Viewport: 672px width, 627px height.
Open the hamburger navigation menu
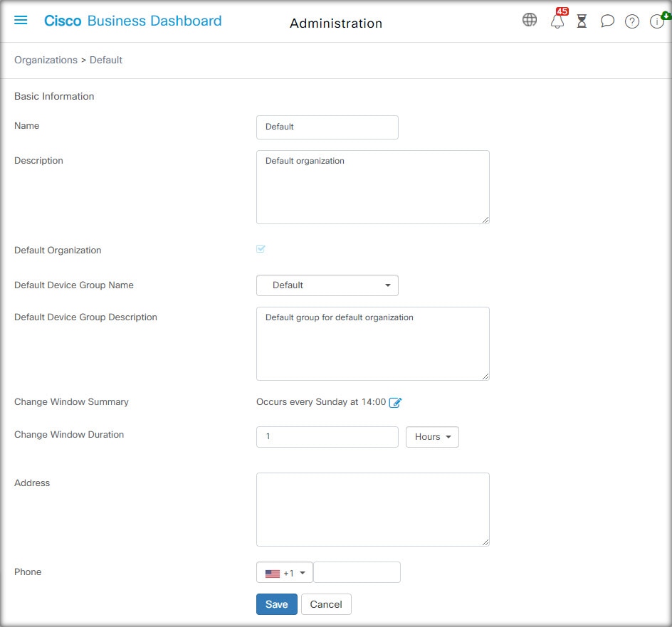tap(21, 20)
